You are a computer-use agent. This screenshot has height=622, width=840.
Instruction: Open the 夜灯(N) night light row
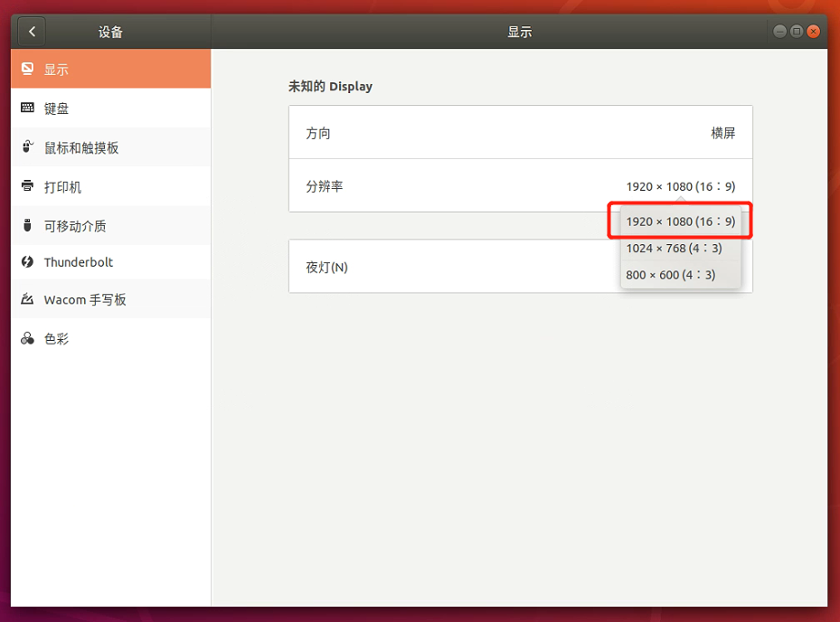[x=521, y=267]
